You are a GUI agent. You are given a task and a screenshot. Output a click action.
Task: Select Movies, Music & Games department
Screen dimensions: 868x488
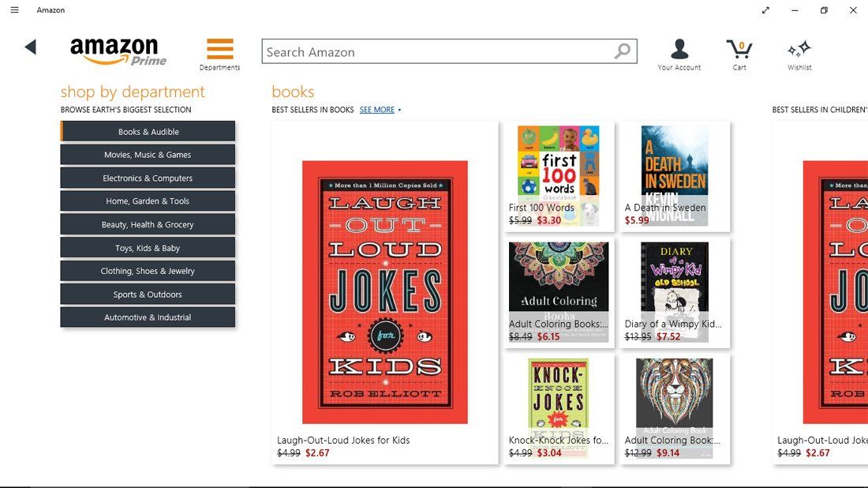click(148, 155)
